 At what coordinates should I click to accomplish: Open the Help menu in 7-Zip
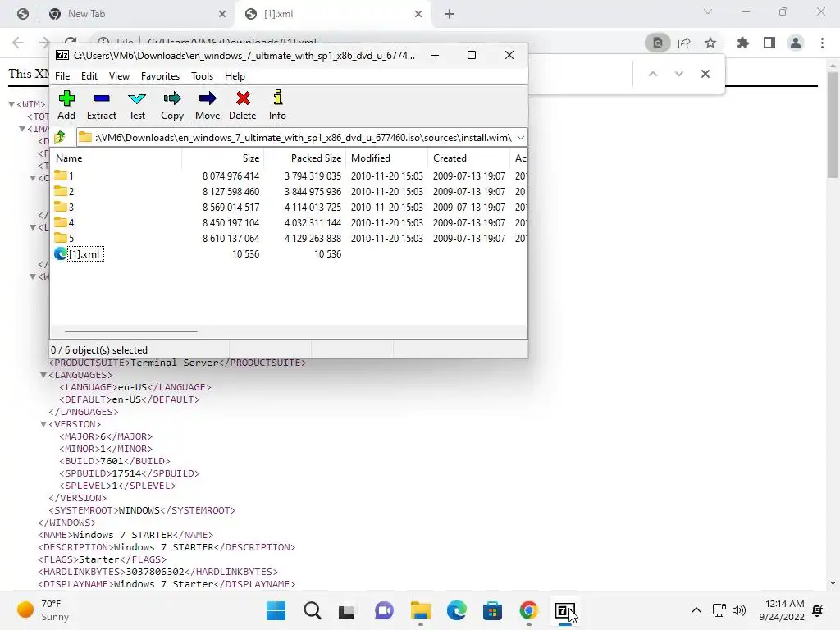(235, 76)
